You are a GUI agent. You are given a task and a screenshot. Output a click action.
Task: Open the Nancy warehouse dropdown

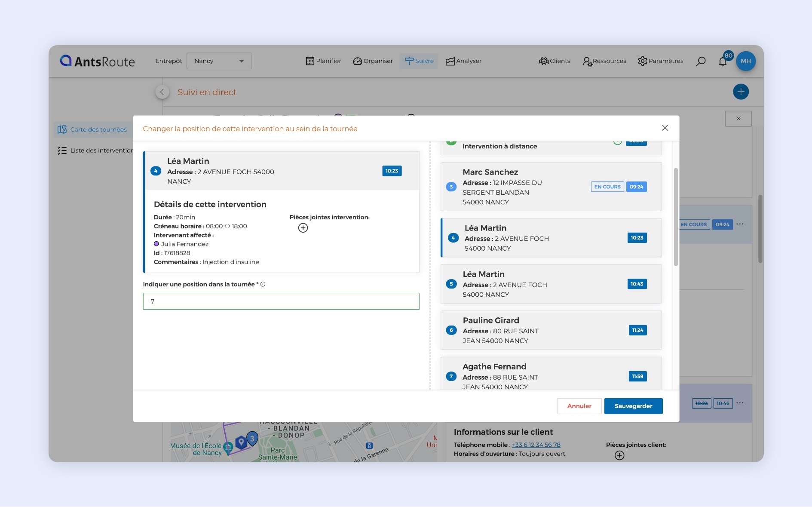(219, 61)
